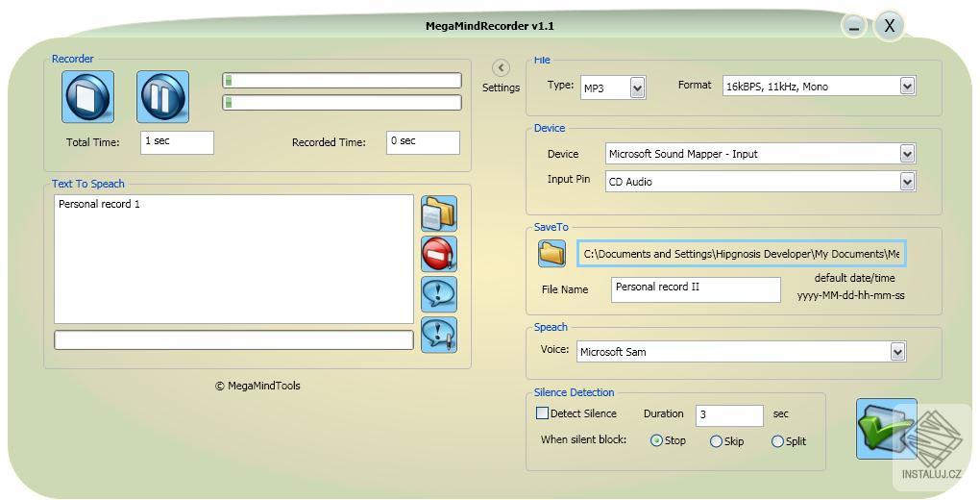Collapse Settings panel with arrow icon
Screen dimensions: 980x500
tap(501, 67)
